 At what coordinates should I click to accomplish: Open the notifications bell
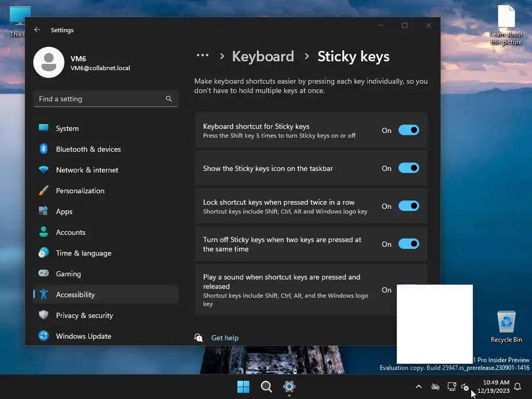(x=518, y=387)
